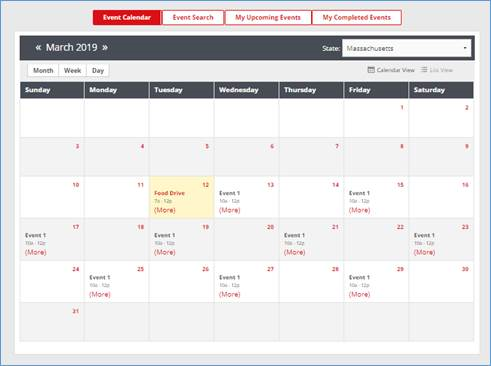The width and height of the screenshot is (491, 366).
Task: Click the Calendar View label text
Action: pyautogui.click(x=395, y=70)
